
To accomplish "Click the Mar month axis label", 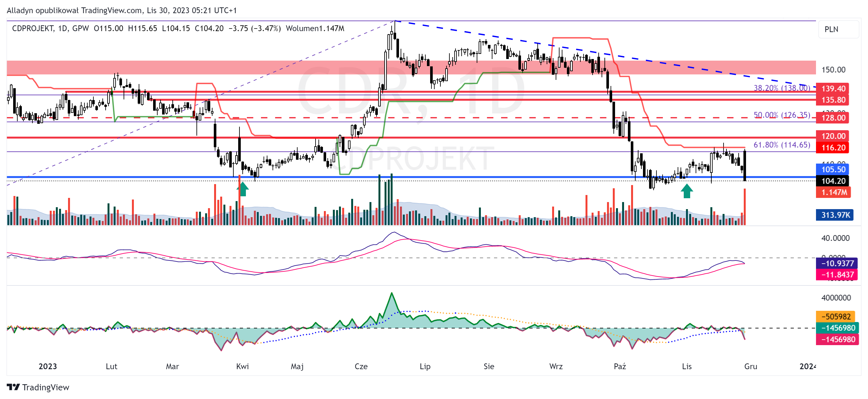I will pos(172,367).
